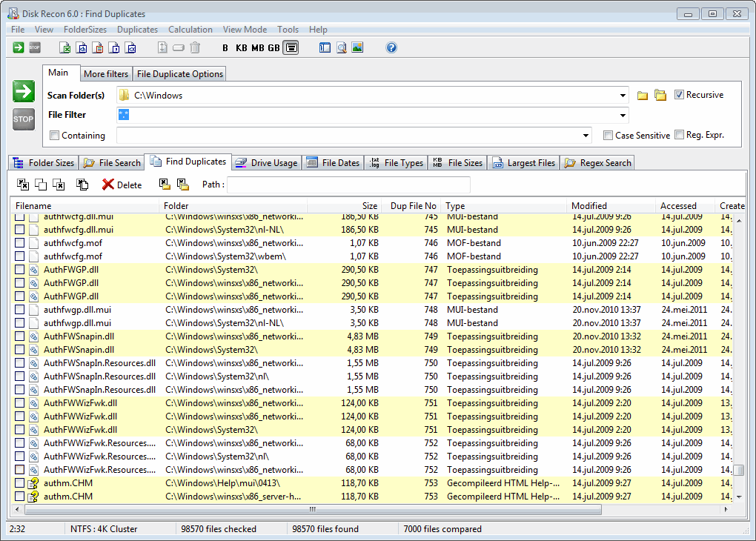Image resolution: width=756 pixels, height=541 pixels.
Task: Click the export to XML icon
Action: [x=130, y=47]
